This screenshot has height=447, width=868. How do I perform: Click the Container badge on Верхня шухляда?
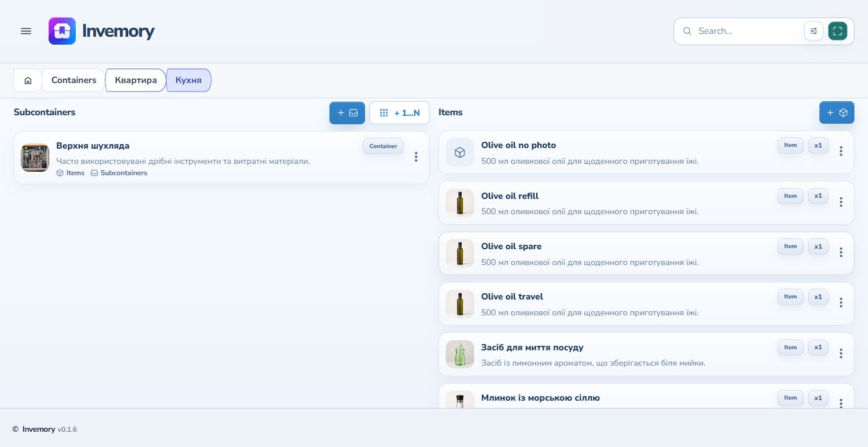click(383, 146)
